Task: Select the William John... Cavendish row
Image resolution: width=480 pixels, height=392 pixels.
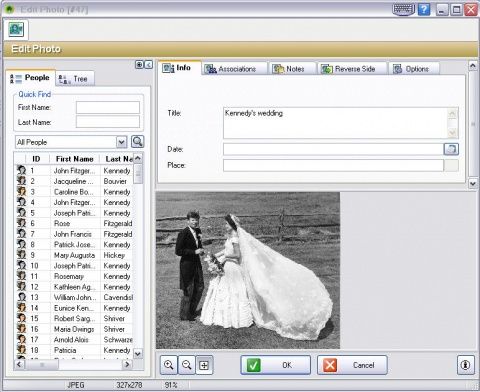Action: pos(75,297)
